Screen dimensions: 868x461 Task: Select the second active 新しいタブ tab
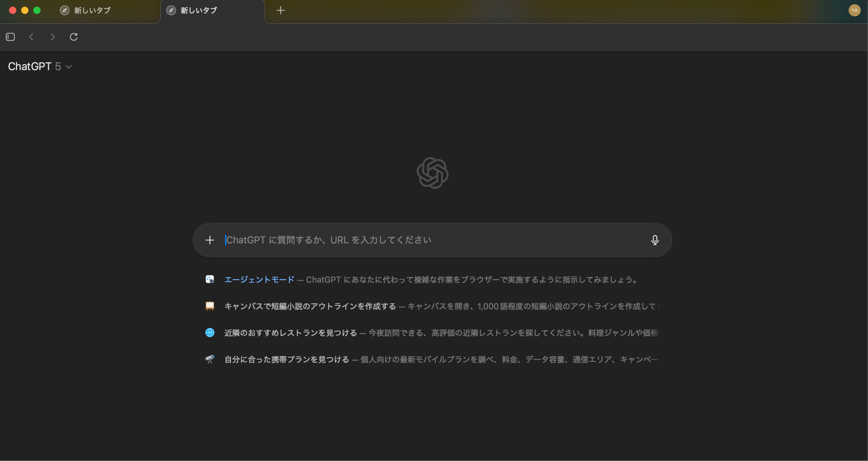tap(199, 11)
